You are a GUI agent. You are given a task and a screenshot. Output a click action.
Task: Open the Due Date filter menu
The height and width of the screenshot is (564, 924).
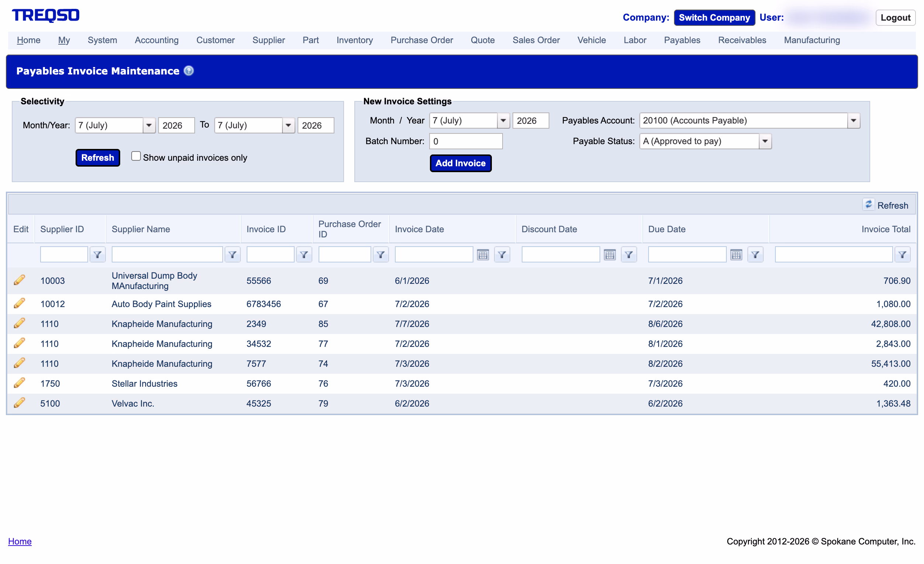pos(755,255)
